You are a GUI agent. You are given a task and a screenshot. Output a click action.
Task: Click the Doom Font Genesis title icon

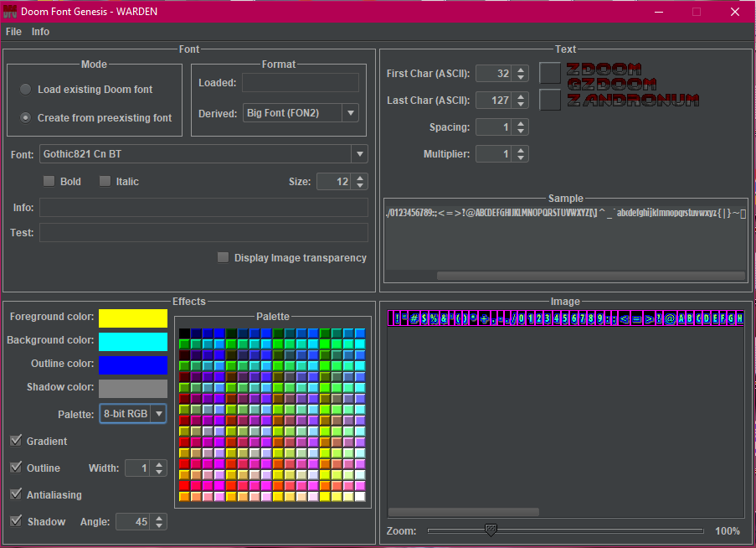click(10, 12)
